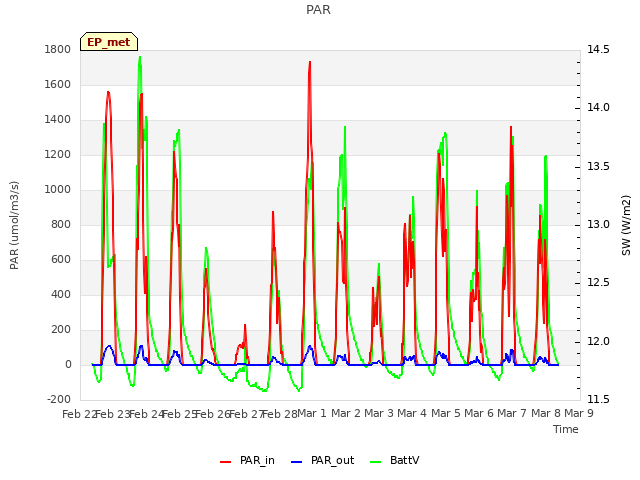Click the Mar 7 date tick
640x480 pixels.
[512, 413]
